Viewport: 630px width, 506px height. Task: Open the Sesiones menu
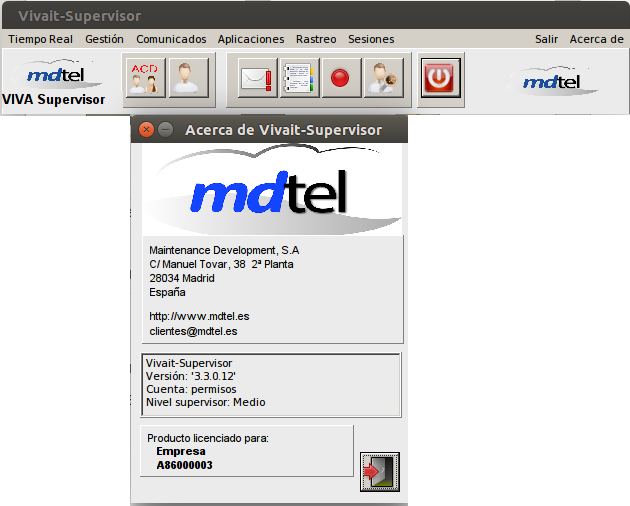(x=371, y=39)
